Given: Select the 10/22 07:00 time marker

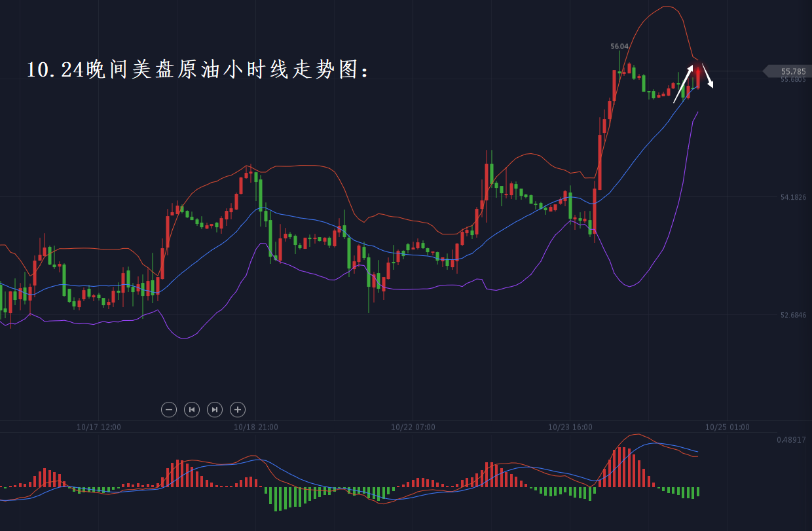Looking at the screenshot, I should point(413,427).
